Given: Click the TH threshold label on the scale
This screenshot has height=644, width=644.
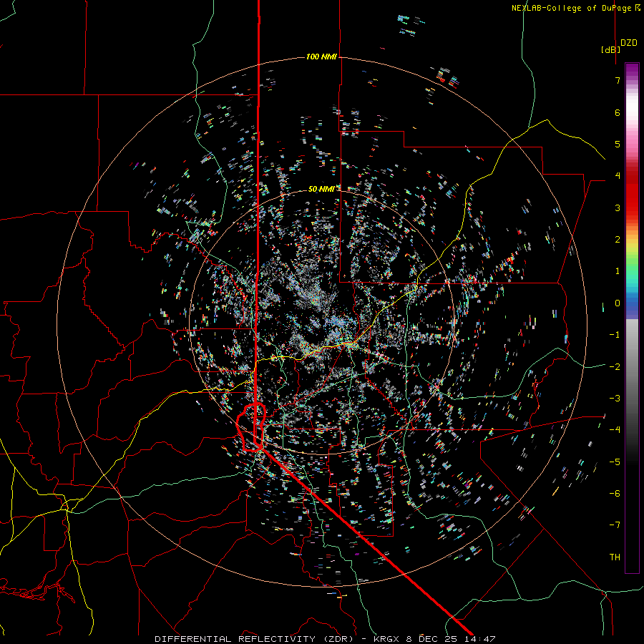Looking at the screenshot, I should [x=615, y=557].
